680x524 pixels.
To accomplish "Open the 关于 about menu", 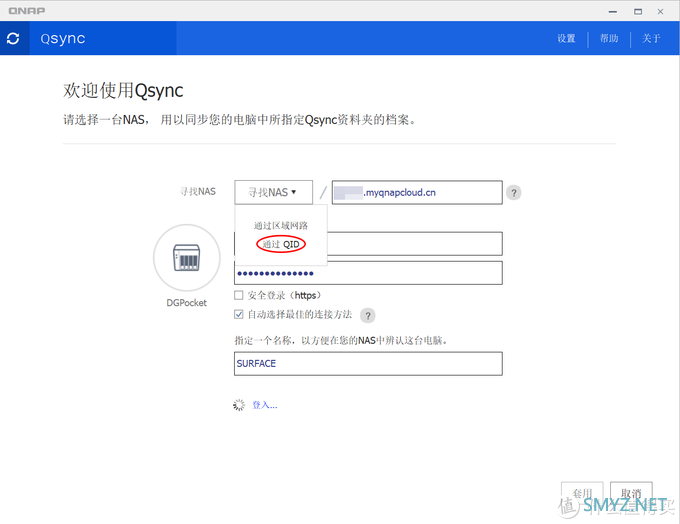I will coord(651,39).
